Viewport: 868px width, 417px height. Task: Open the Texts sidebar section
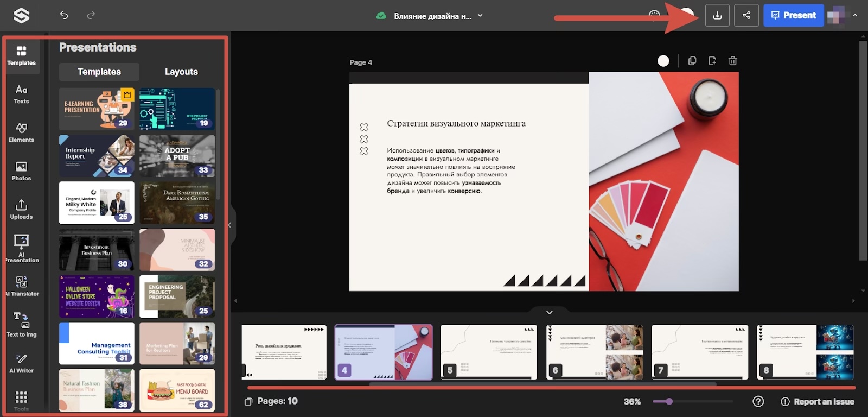click(22, 94)
